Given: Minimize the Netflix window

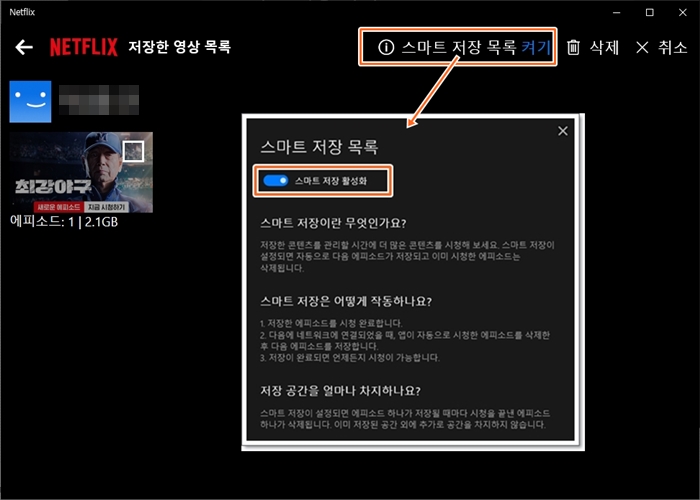Looking at the screenshot, I should (x=617, y=12).
